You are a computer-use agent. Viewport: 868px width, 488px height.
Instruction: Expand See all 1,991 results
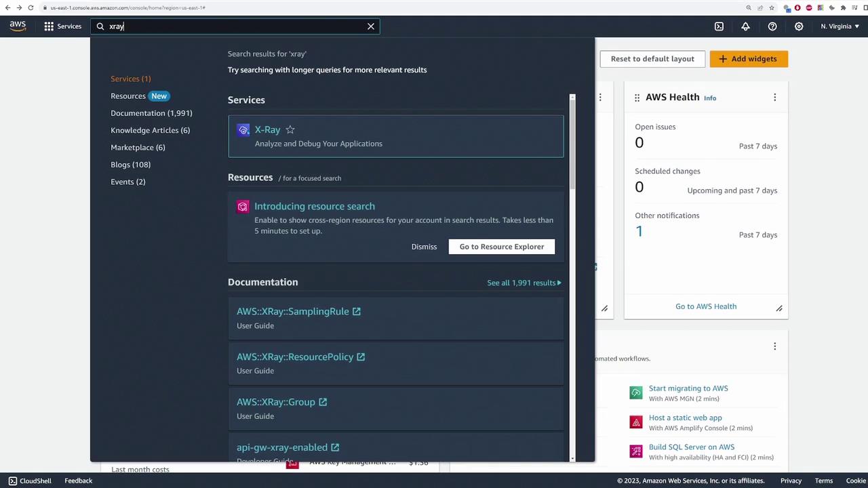(x=524, y=283)
